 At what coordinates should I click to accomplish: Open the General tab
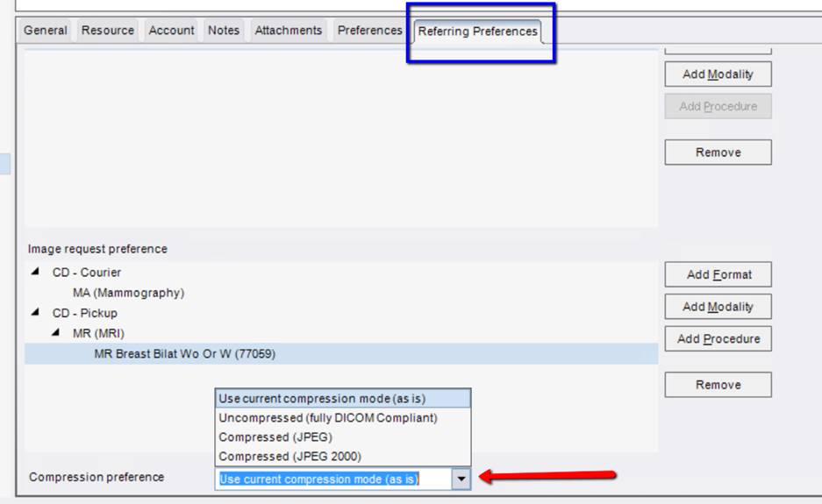pos(46,31)
